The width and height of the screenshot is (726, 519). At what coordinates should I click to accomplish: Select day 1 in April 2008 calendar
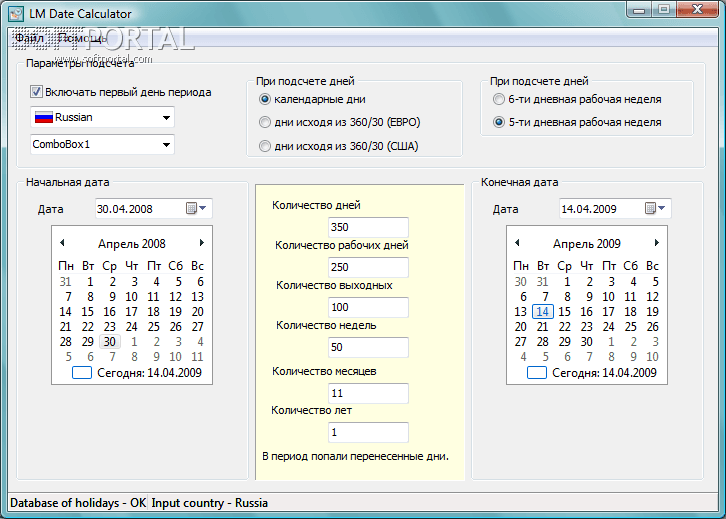[x=90, y=281]
